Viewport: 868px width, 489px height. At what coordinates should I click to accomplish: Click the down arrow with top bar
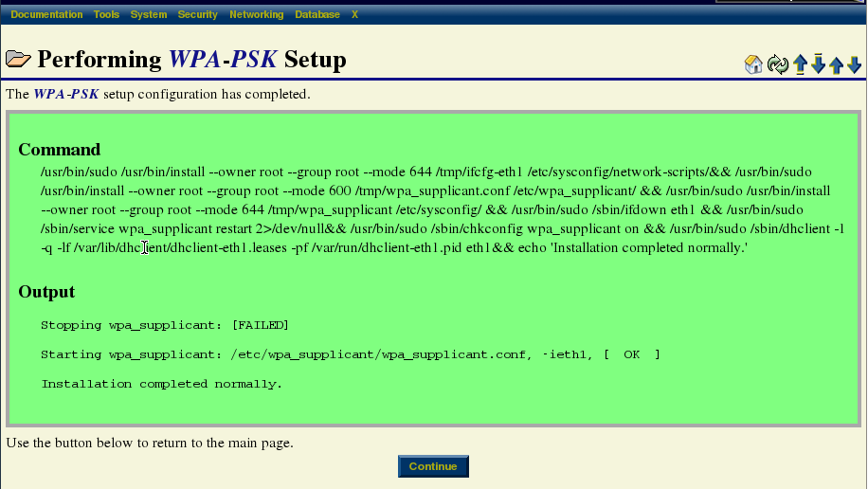818,64
